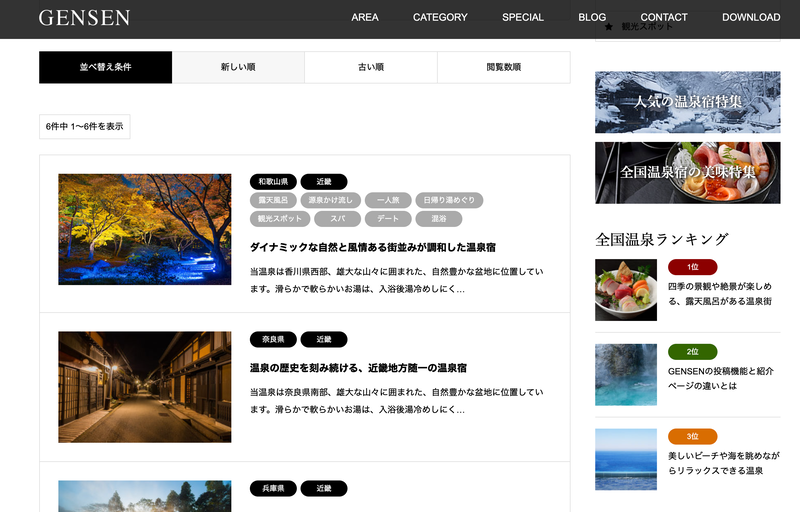The width and height of the screenshot is (800, 512).
Task: Select the 一人旅 tag
Action: coord(388,200)
